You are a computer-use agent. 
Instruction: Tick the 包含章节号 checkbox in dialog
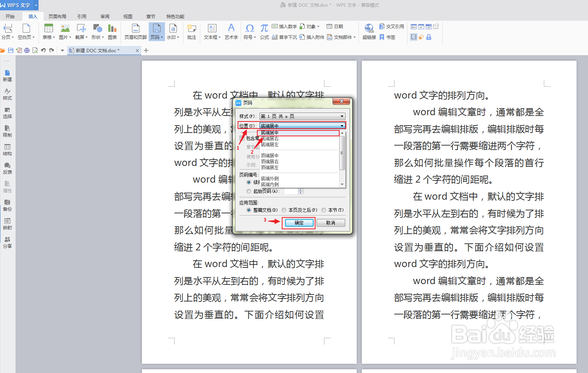[x=242, y=138]
